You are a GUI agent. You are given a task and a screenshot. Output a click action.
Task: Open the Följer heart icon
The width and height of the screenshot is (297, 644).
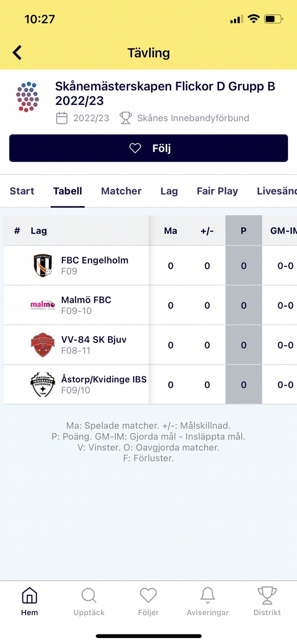pos(148,596)
